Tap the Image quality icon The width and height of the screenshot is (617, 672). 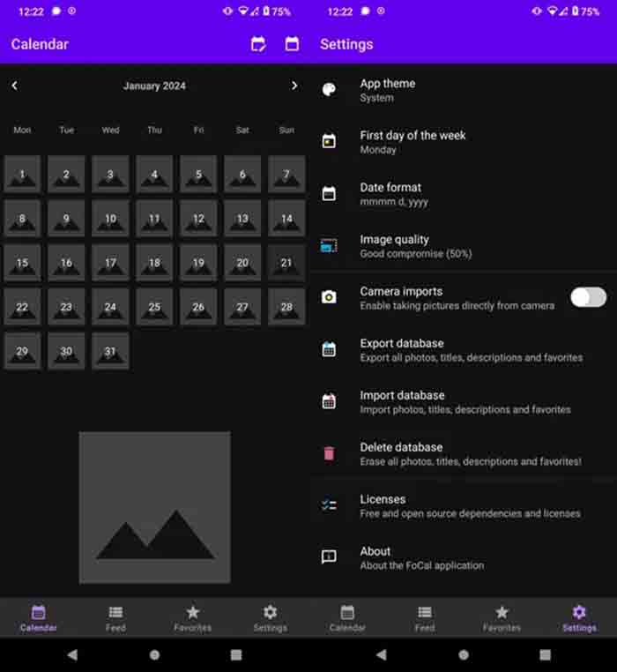[x=329, y=245]
